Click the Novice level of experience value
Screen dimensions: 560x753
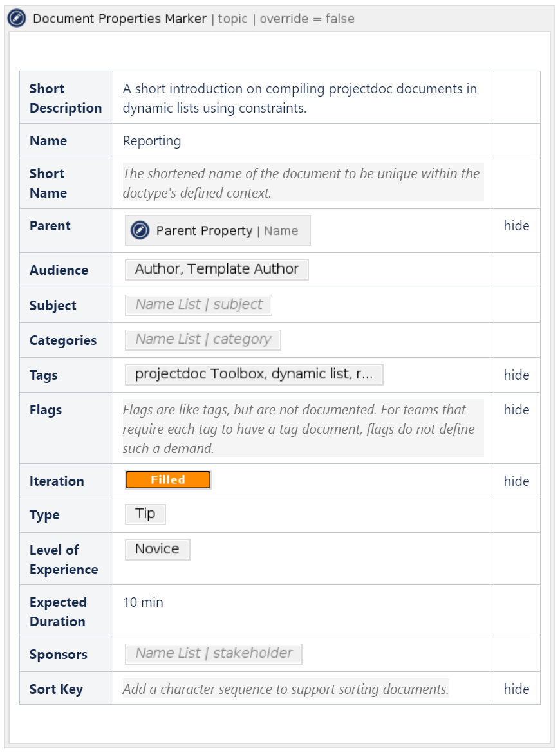pyautogui.click(x=156, y=549)
